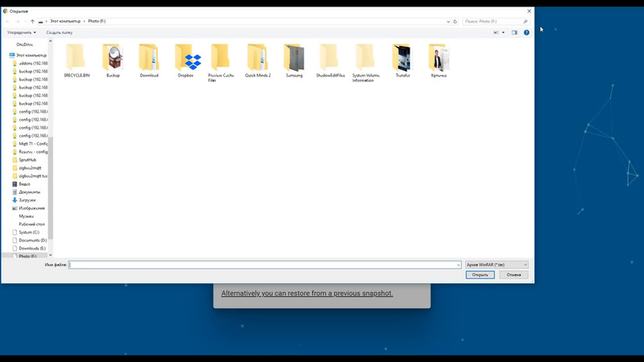Image resolution: width=644 pixels, height=362 pixels.
Task: Click the Имя файла text field
Action: coord(264,264)
